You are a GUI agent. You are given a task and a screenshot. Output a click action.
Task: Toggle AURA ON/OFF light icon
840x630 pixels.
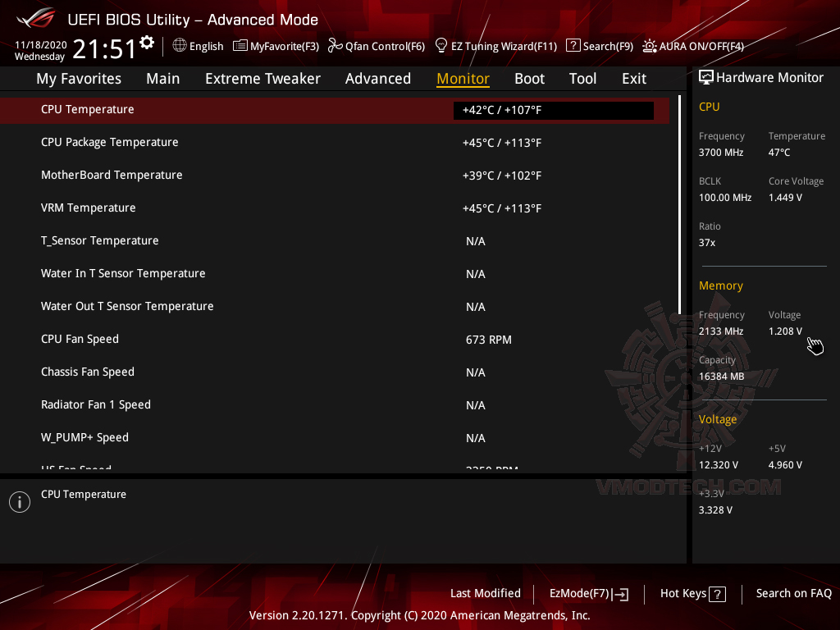click(650, 46)
